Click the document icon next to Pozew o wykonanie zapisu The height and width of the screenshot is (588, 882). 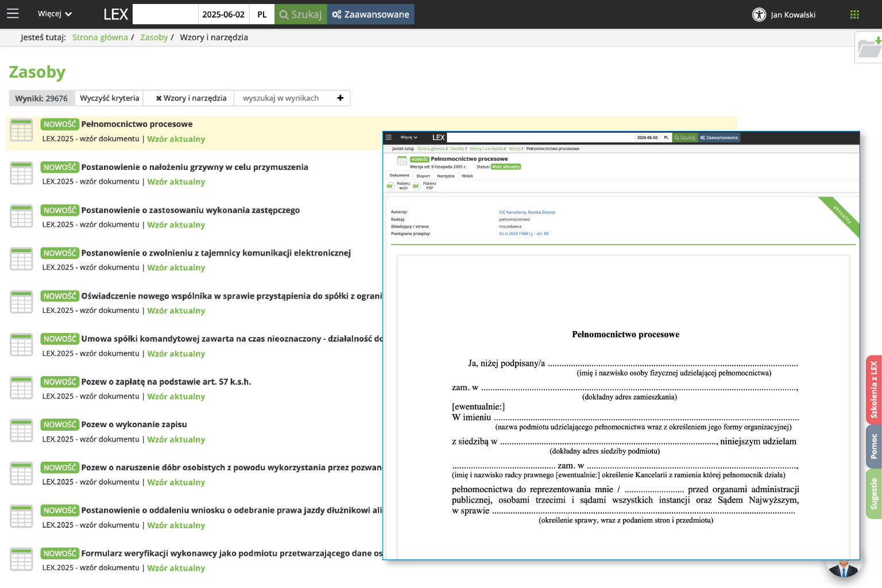(21, 431)
